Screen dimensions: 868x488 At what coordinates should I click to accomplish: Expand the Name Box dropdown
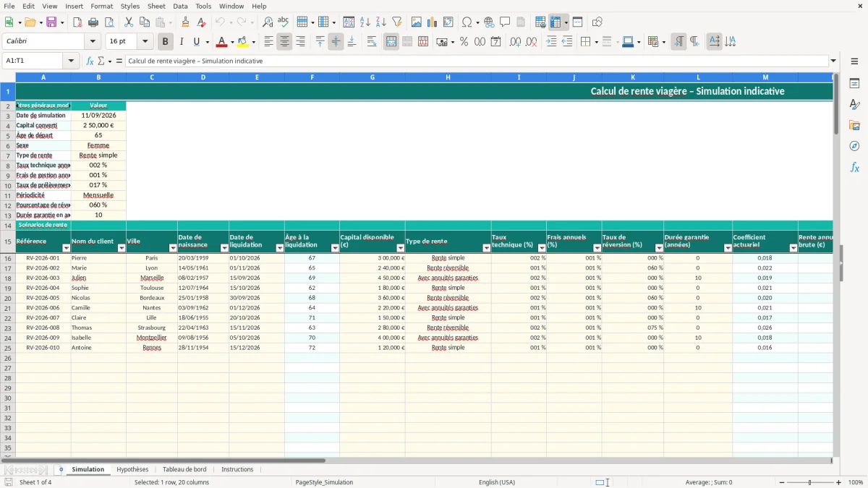(x=71, y=61)
